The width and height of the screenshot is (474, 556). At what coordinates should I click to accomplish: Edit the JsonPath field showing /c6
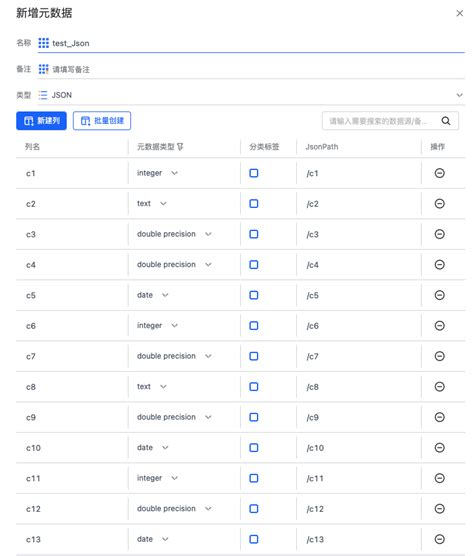358,326
